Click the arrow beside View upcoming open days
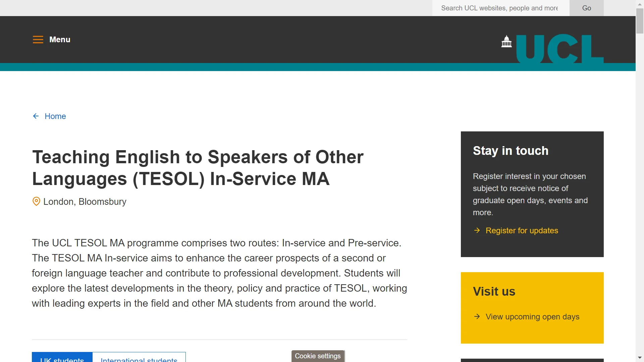The image size is (644, 362). pos(477,316)
